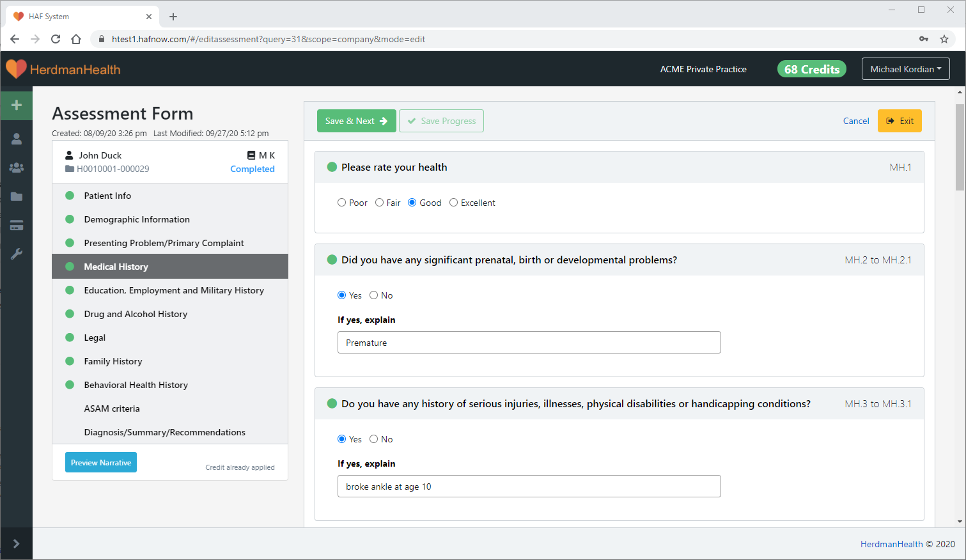Image resolution: width=966 pixels, height=560 pixels.
Task: Open the Family History section
Action: click(113, 361)
